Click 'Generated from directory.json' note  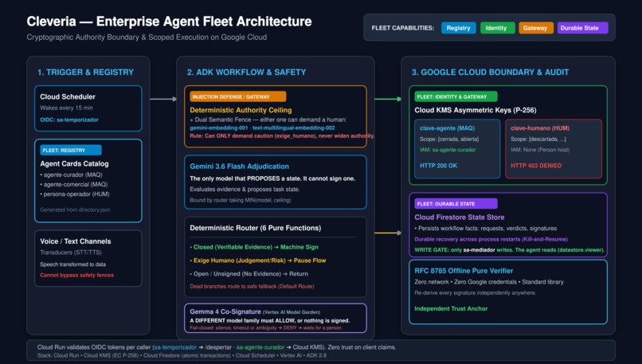[75, 209]
